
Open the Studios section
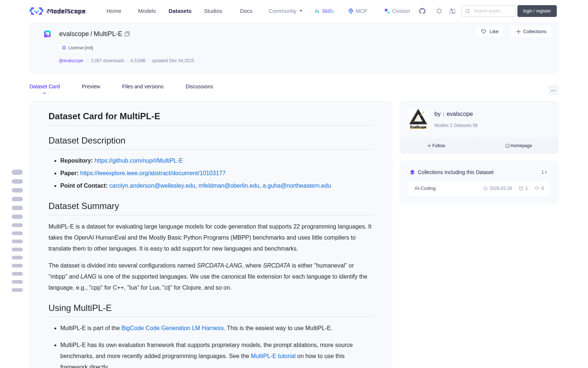213,11
